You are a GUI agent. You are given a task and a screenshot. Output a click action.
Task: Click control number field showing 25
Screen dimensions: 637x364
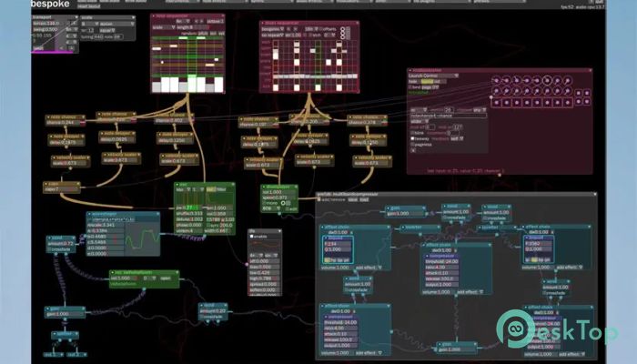click(x=449, y=110)
